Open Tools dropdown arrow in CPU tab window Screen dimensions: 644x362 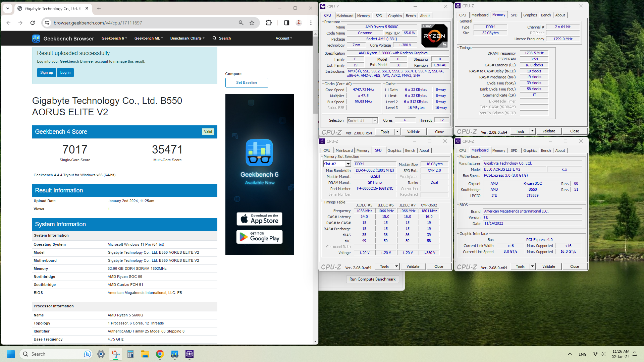[397, 132]
